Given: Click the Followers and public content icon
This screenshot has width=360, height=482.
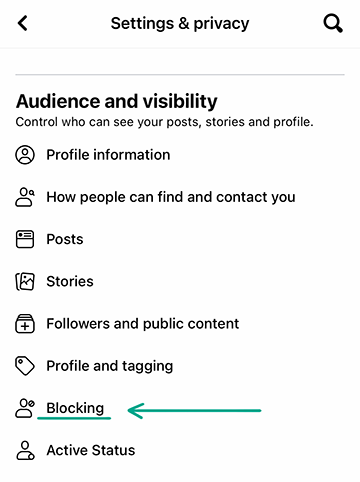Looking at the screenshot, I should click(x=25, y=324).
